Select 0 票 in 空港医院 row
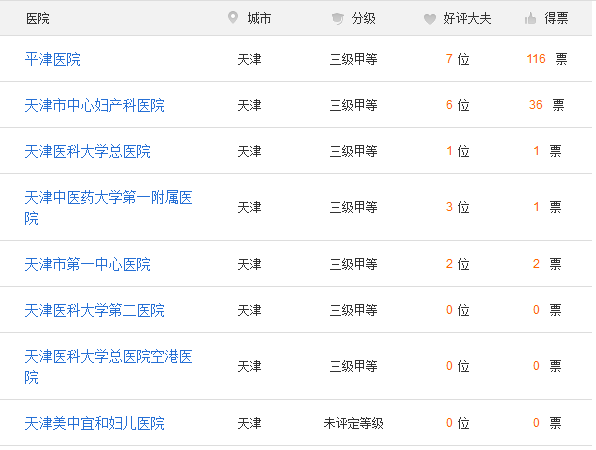The height and width of the screenshot is (450, 596). [x=547, y=366]
